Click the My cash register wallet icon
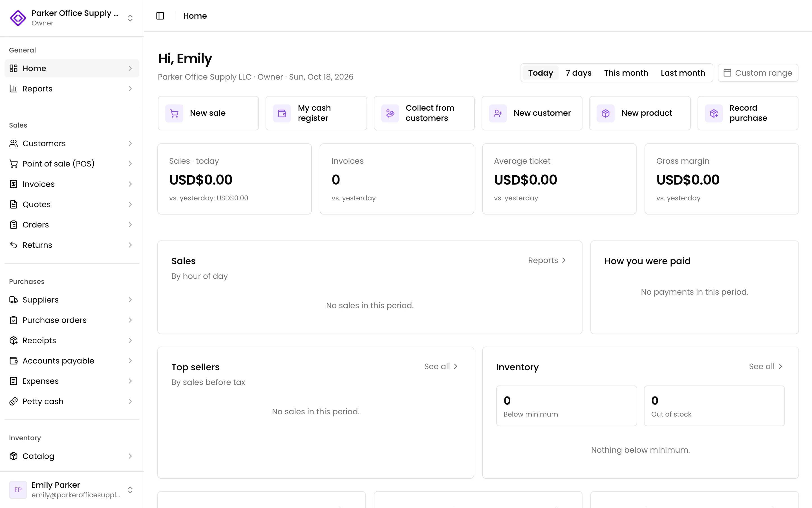Image resolution: width=812 pixels, height=508 pixels. (x=282, y=113)
